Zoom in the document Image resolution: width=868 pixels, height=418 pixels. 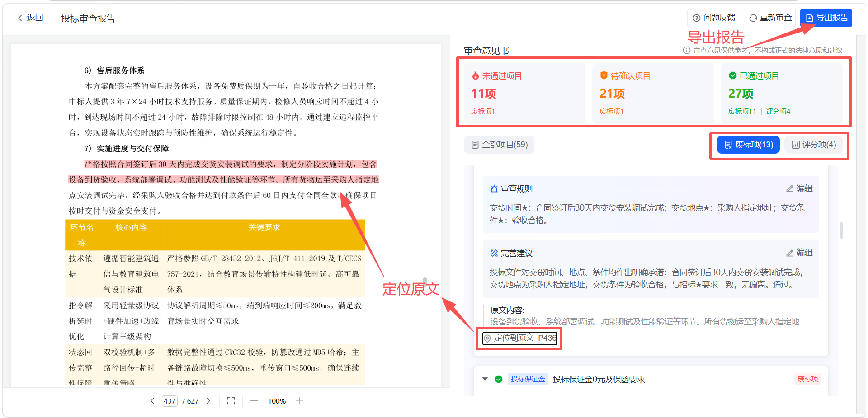coord(299,401)
